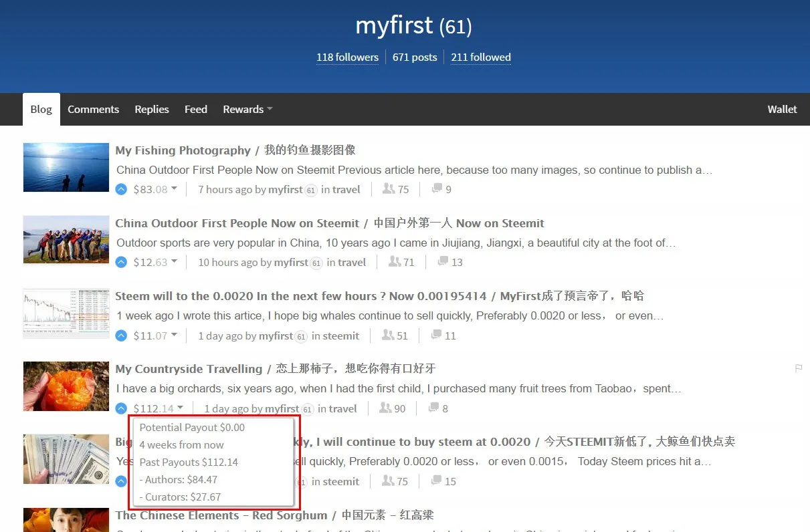810x532 pixels.
Task: Click the 4 weeks from now entry
Action: (182, 444)
